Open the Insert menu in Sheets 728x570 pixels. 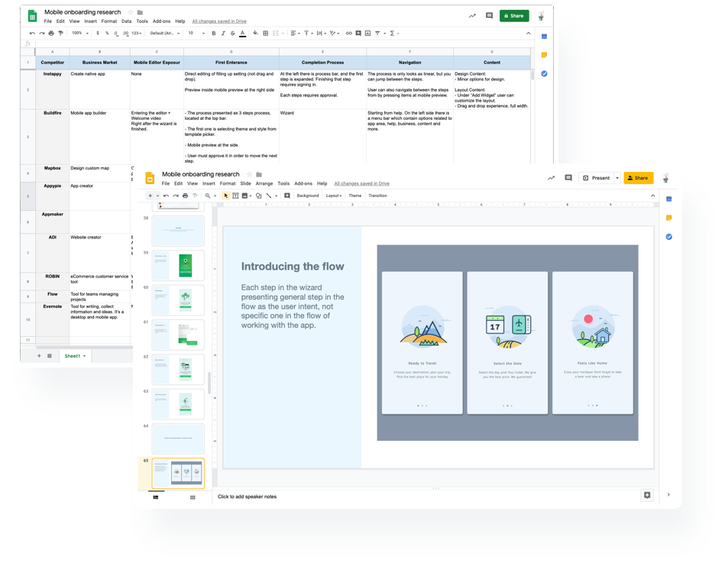pyautogui.click(x=91, y=21)
